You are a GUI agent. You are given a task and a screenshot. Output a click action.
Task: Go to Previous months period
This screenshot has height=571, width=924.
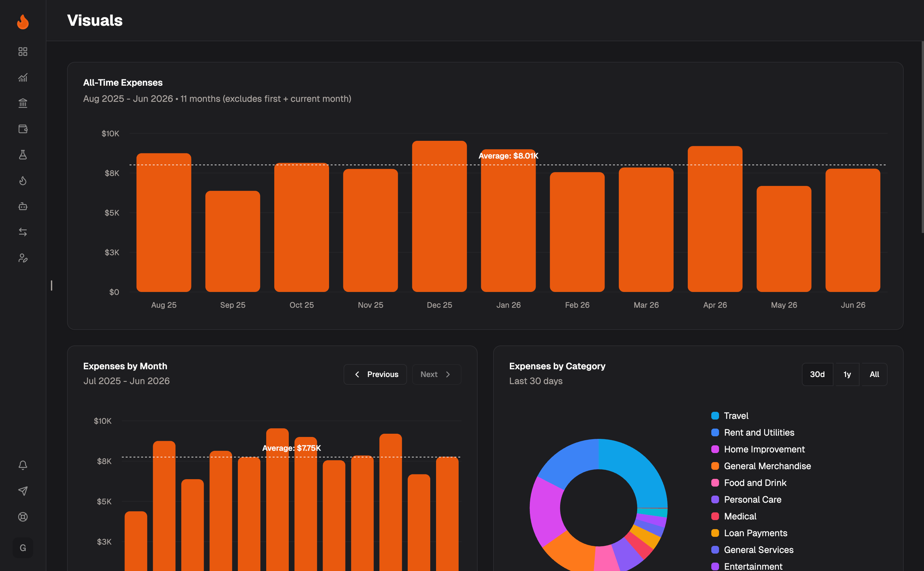[x=375, y=374]
